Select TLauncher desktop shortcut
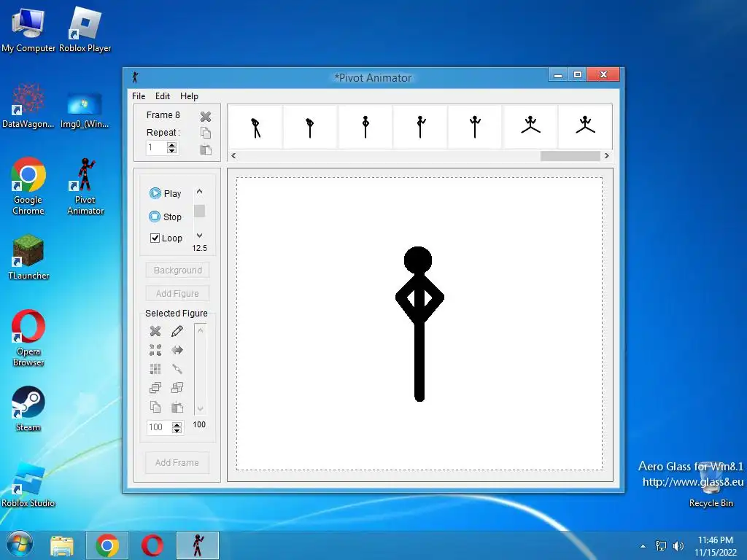The image size is (747, 560). [28, 257]
